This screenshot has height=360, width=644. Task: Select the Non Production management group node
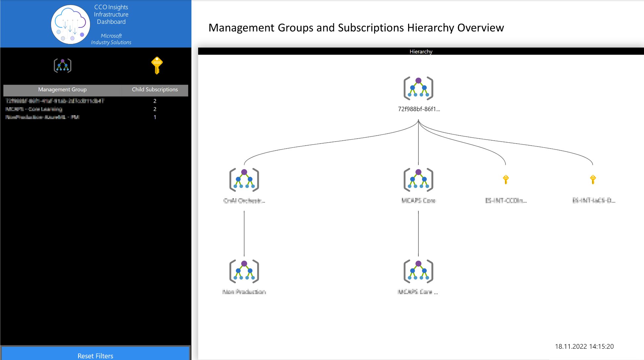click(244, 272)
